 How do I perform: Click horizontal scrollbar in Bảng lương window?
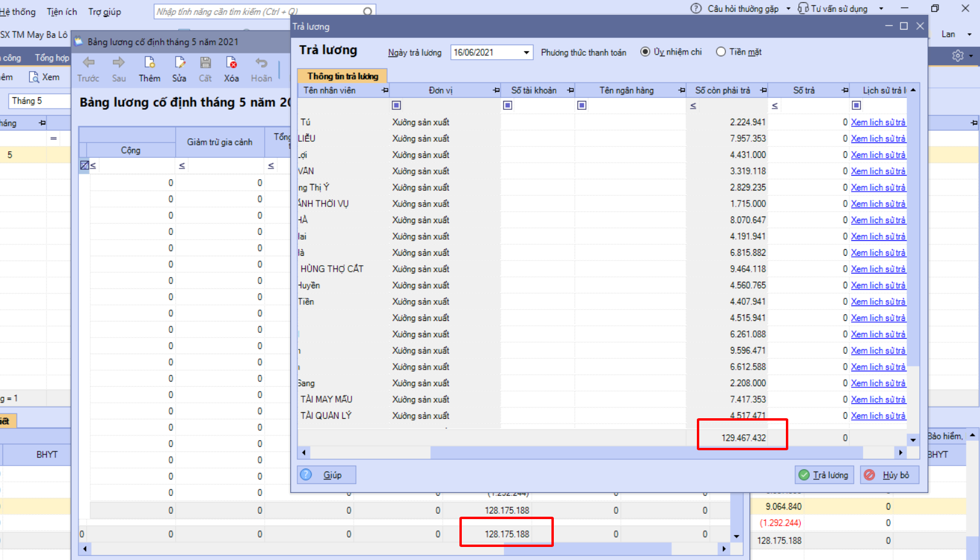tap(588, 549)
